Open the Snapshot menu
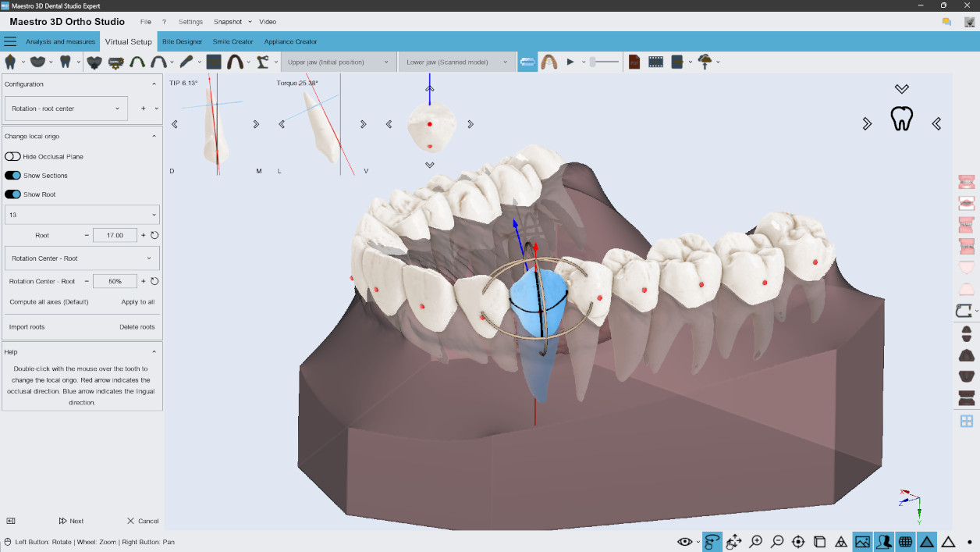Viewport: 980px width, 552px height. pyautogui.click(x=229, y=21)
